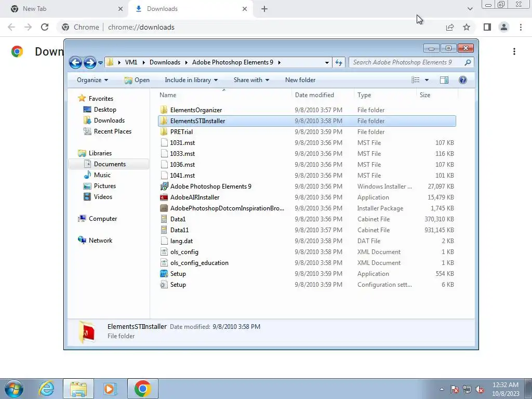The height and width of the screenshot is (399, 532).
Task: Open the Organize menu
Action: pos(92,80)
